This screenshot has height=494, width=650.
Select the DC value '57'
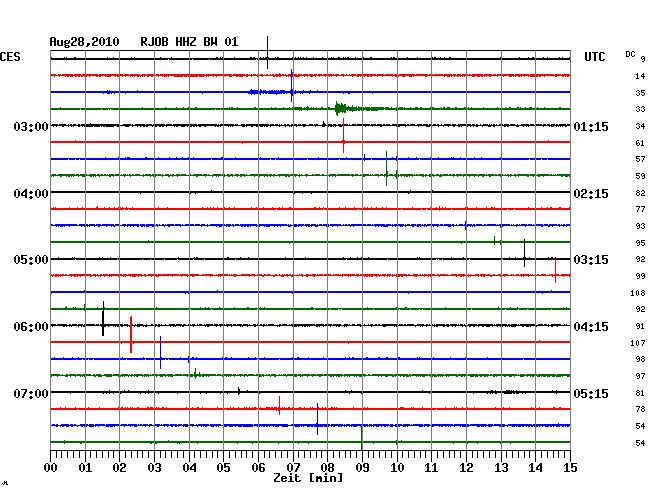click(x=640, y=159)
